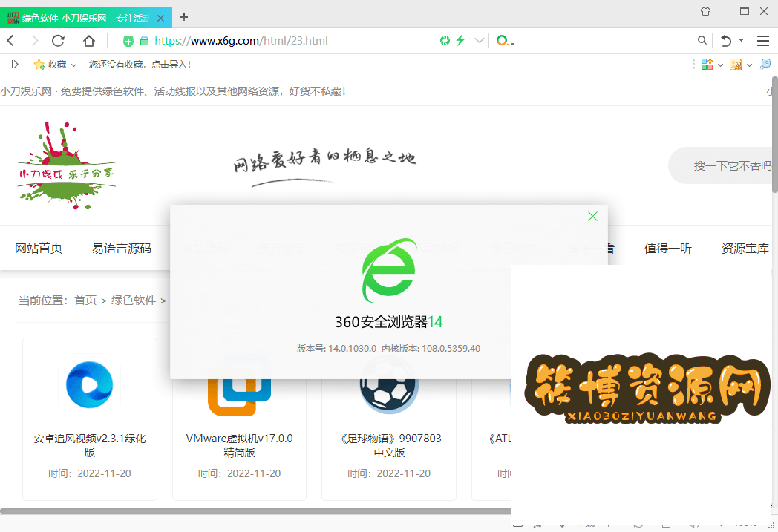778x532 pixels.
Task: Open the extensions grid dropdown arrow
Action: pyautogui.click(x=720, y=65)
